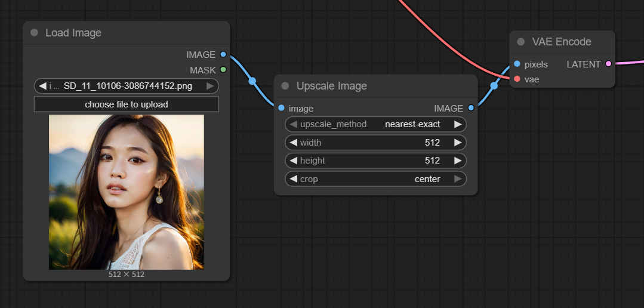Collapse the Load Image node via its dot

pos(34,33)
